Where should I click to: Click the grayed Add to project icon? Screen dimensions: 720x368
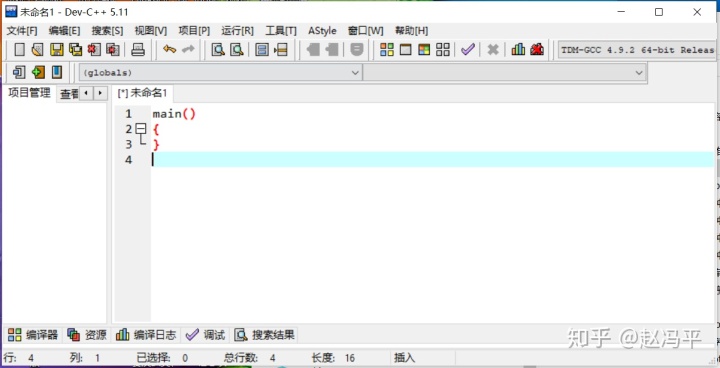click(x=313, y=50)
